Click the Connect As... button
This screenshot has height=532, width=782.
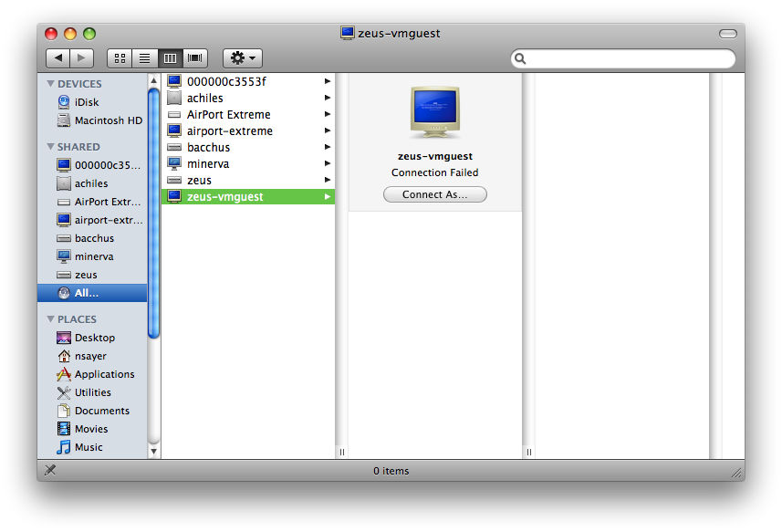(435, 194)
